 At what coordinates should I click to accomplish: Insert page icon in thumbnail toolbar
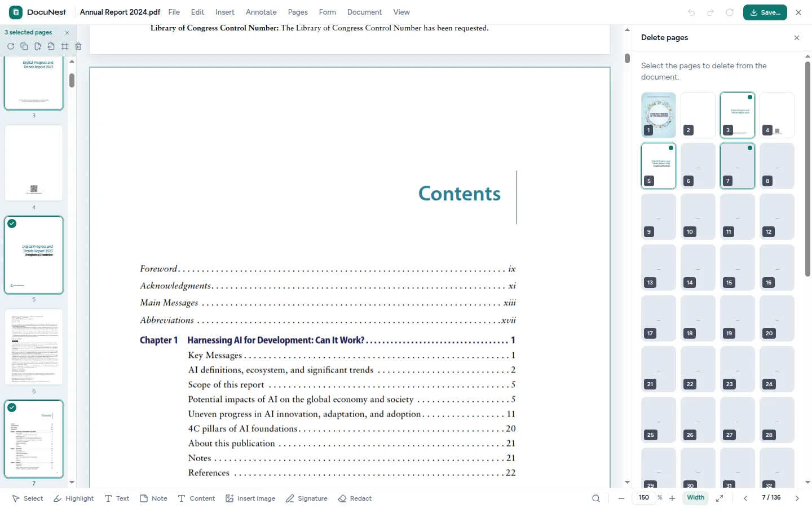[x=38, y=46]
